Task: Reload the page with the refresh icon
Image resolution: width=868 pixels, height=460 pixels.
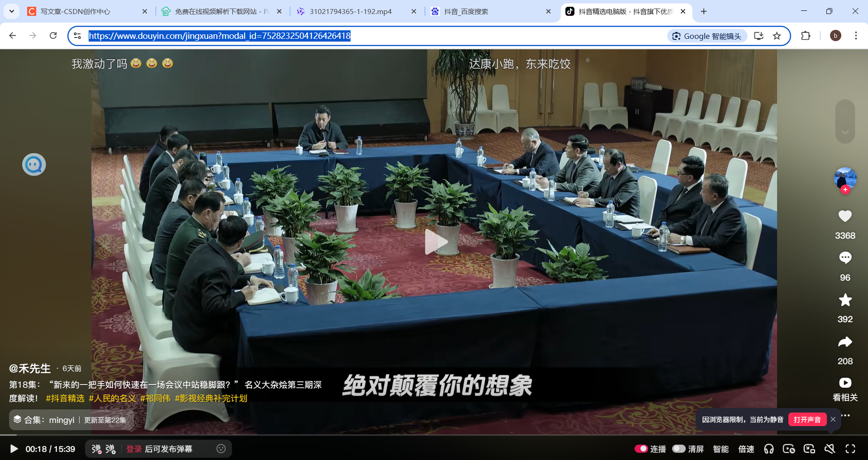Action: 53,36
